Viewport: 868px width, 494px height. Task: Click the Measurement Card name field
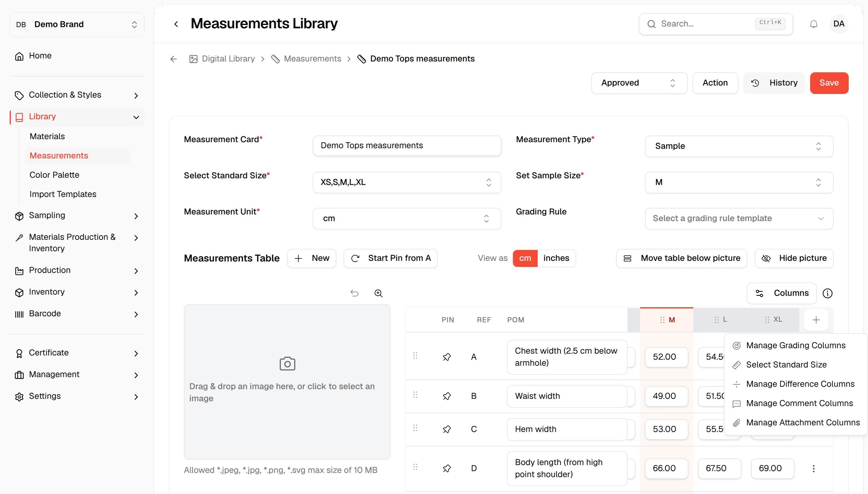pyautogui.click(x=407, y=146)
